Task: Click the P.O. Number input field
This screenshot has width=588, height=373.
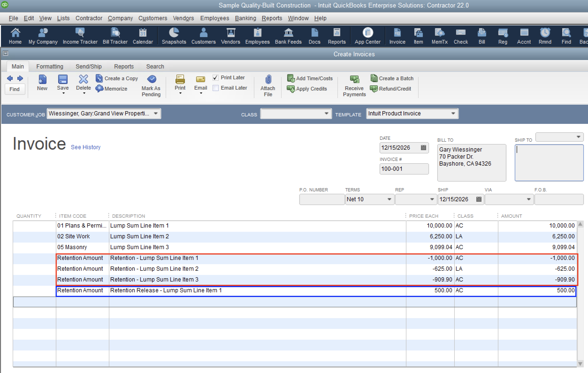Action: 322,199
